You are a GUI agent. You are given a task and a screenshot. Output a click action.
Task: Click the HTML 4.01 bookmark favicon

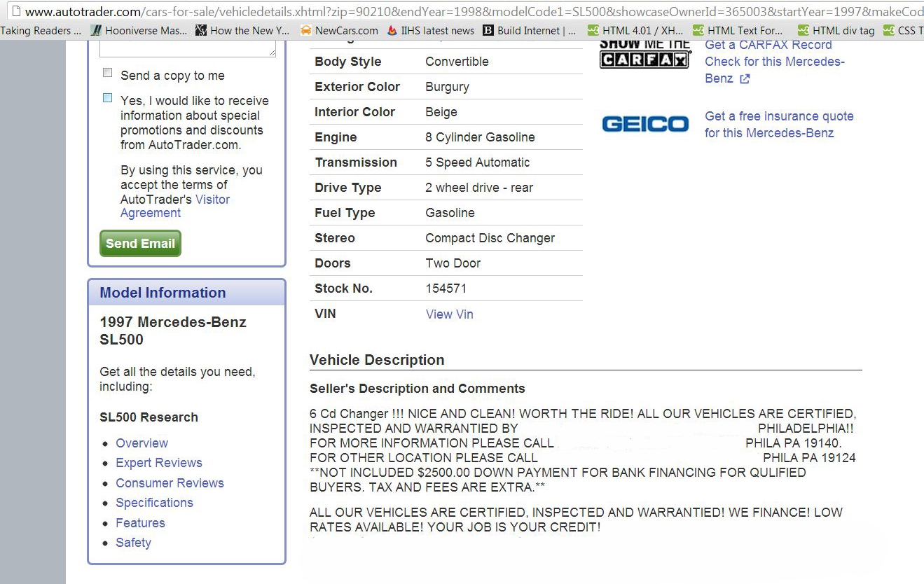593,31
